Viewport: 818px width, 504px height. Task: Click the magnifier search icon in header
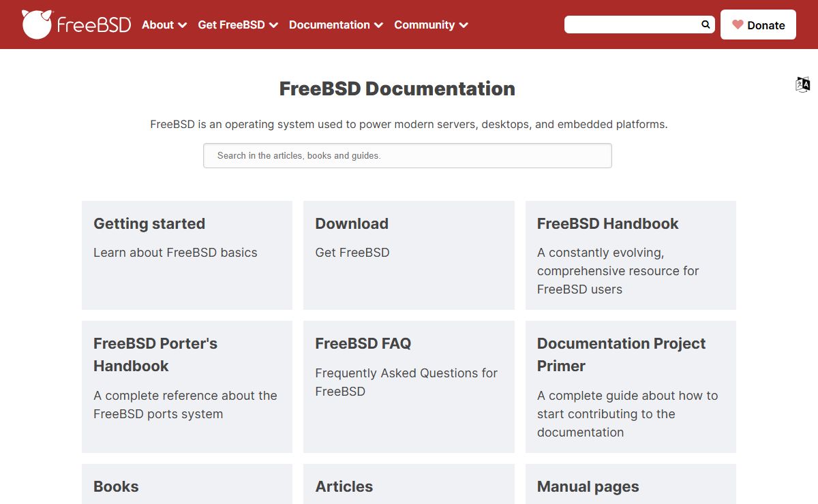[x=706, y=25]
